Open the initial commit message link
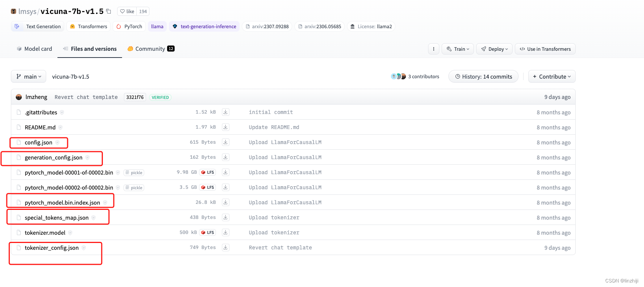The image size is (644, 287). [271, 112]
